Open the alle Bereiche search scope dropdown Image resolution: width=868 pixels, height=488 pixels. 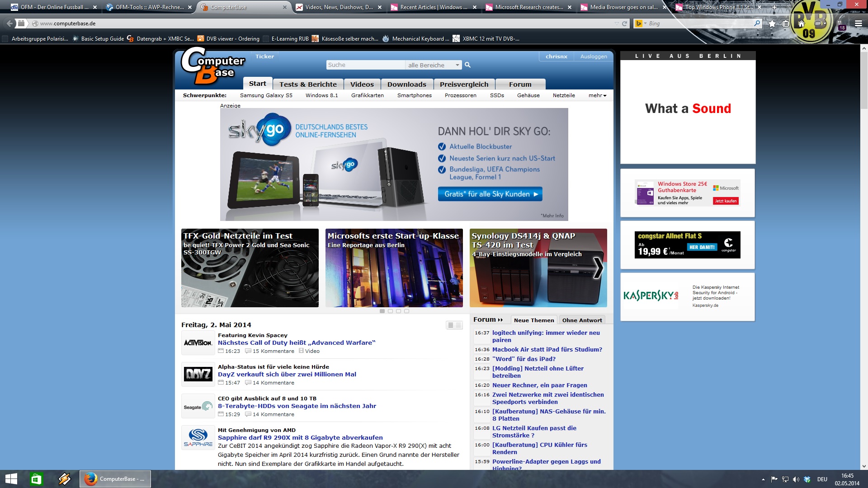point(433,65)
